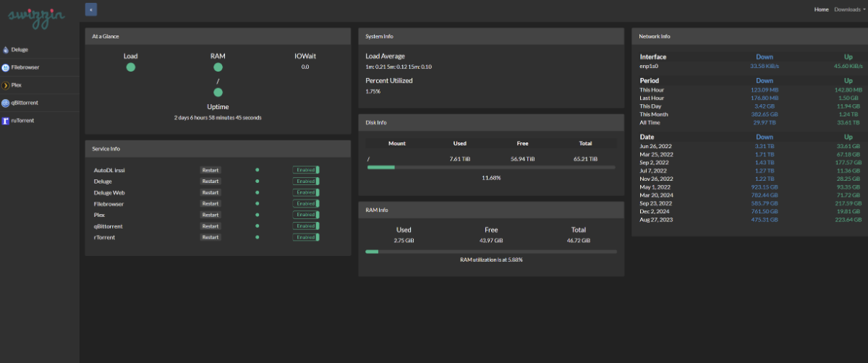
Task: Restart the Filebrowser service
Action: (210, 204)
